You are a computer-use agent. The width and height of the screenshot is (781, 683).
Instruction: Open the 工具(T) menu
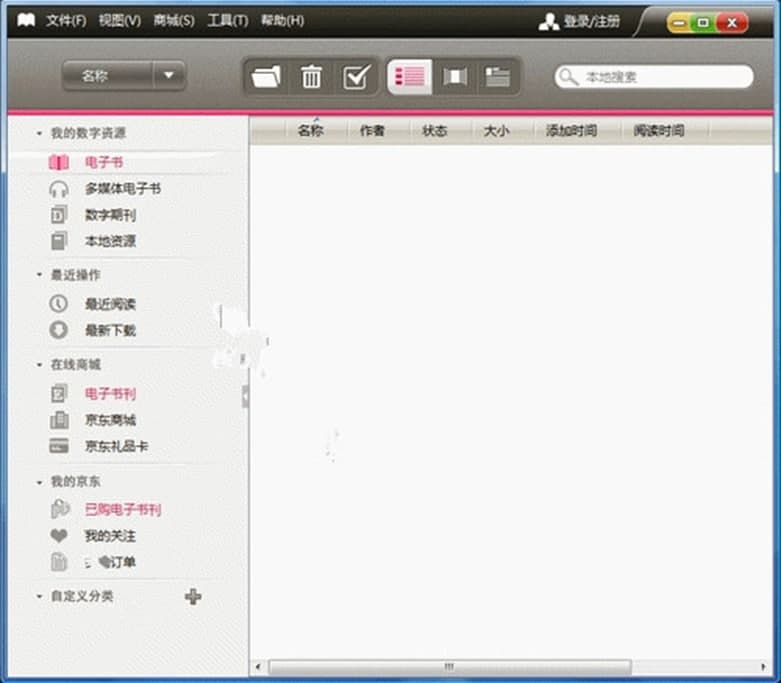click(227, 21)
